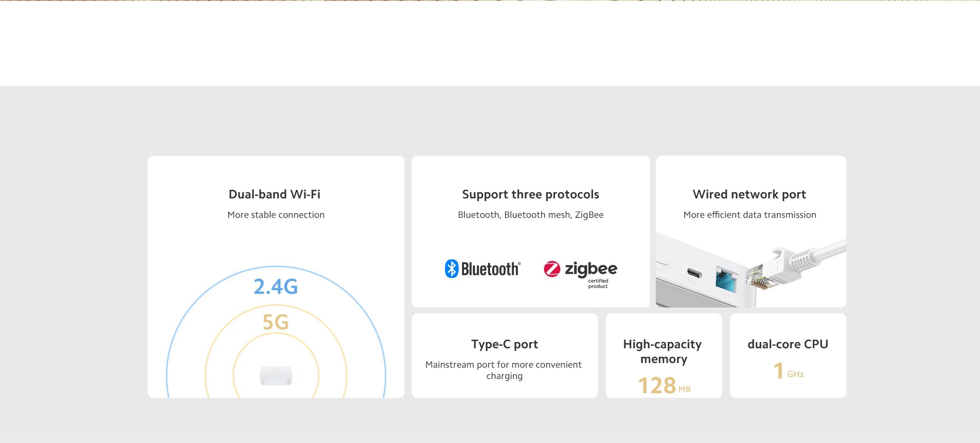
Task: Click the Type-C slot on device photo
Action: [x=694, y=273]
